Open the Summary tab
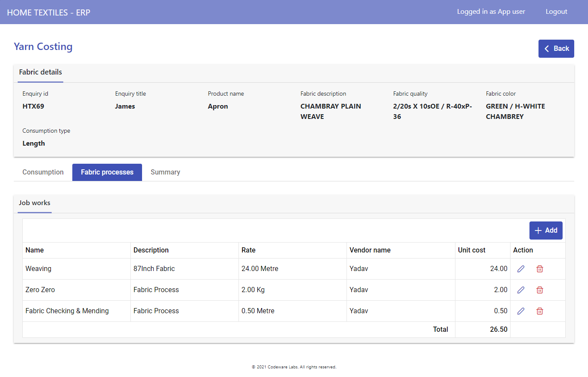588x377 pixels. click(165, 172)
